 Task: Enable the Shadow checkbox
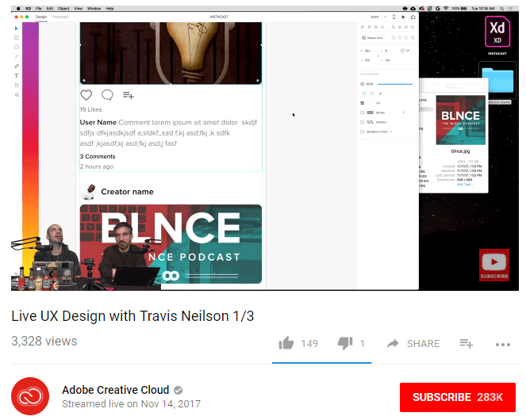click(363, 122)
